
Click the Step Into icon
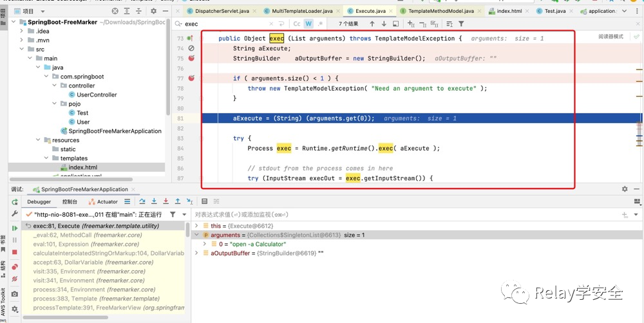coord(154,201)
